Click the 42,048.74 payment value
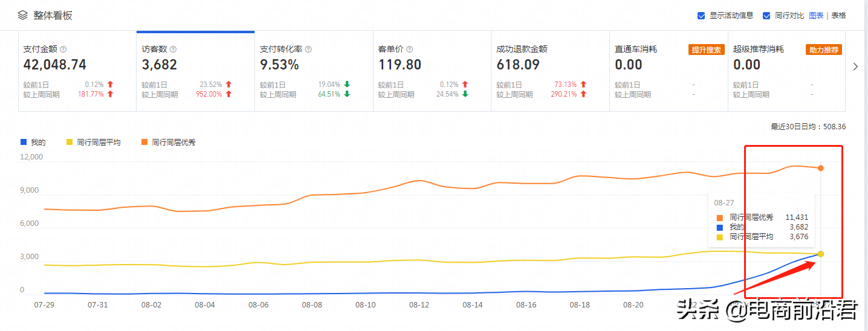 (55, 65)
